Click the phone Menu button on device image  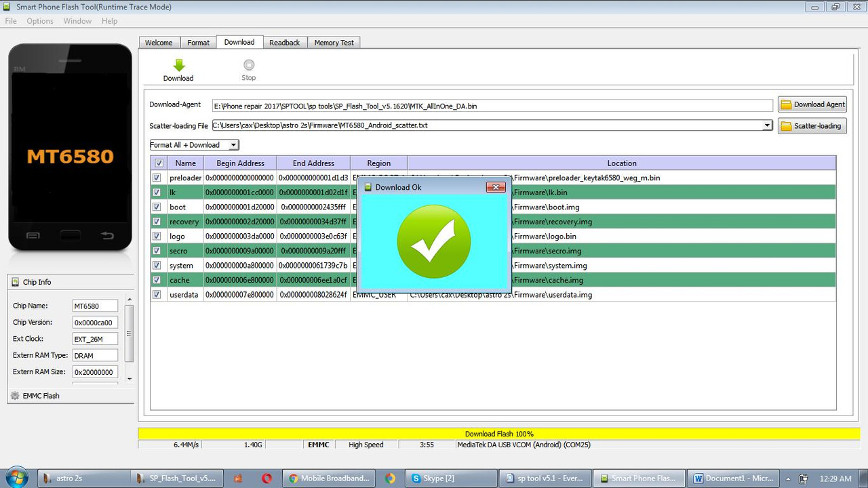click(x=33, y=236)
